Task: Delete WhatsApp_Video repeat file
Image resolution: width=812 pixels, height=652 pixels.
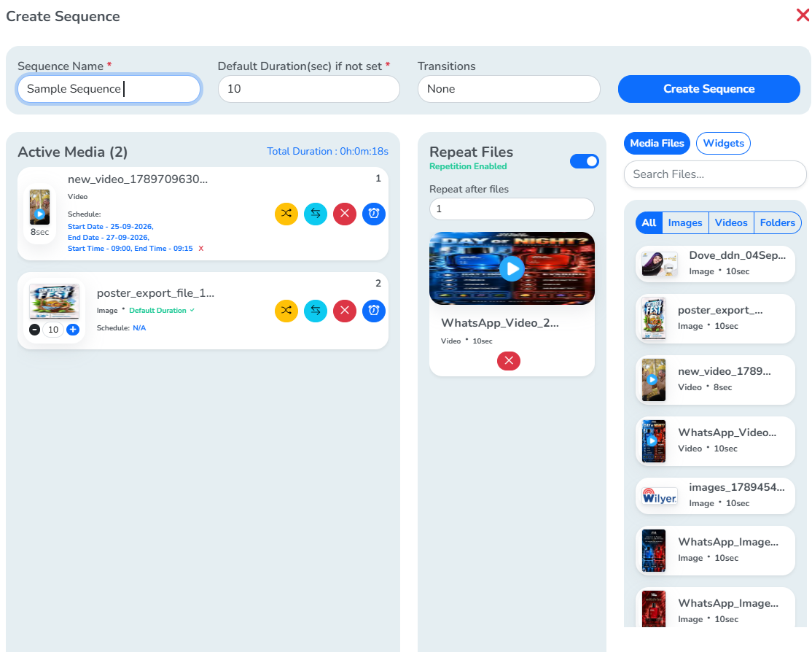Action: pos(509,361)
